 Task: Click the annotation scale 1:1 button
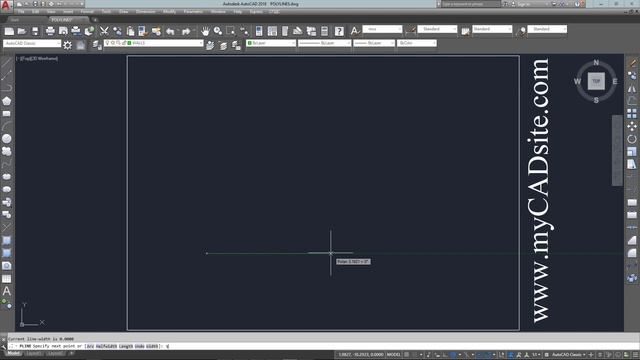click(535, 355)
